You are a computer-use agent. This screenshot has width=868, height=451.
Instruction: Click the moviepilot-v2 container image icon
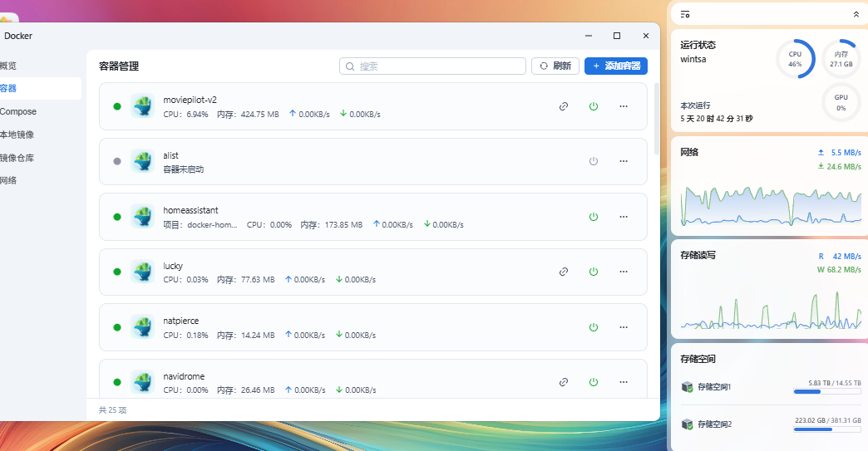(143, 106)
